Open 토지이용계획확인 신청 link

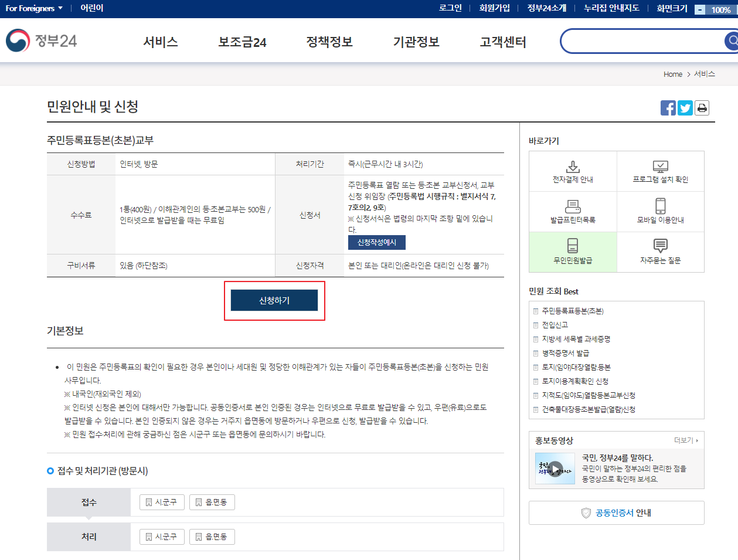pyautogui.click(x=575, y=381)
